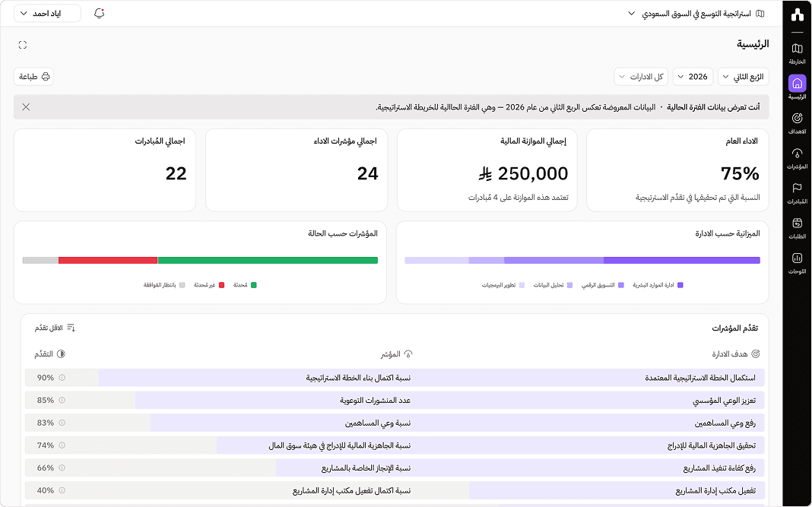Click info icon next to 90%
Viewport: 812px width, 507px height.
click(62, 378)
